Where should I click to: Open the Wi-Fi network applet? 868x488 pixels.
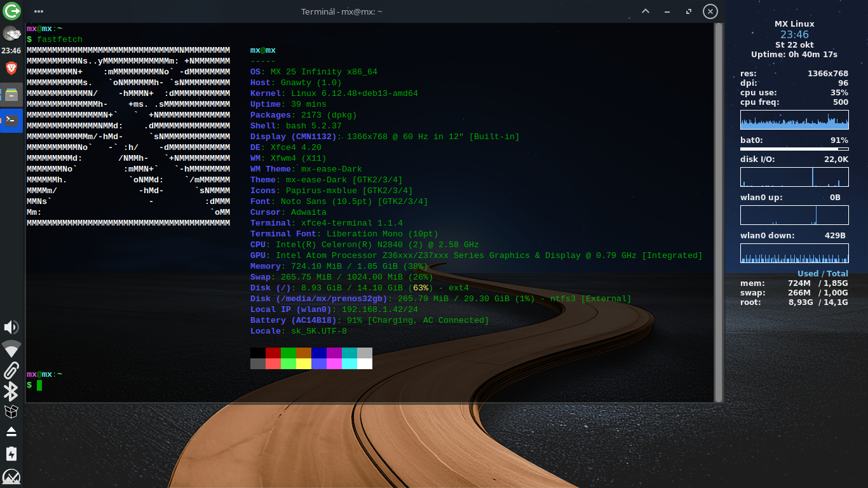point(11,348)
